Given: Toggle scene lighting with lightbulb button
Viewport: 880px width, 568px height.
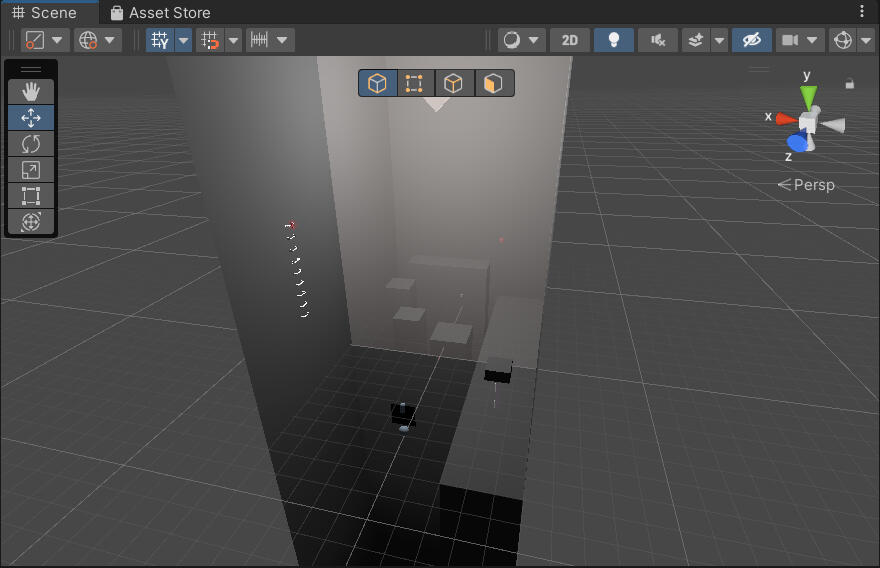Looking at the screenshot, I should (614, 40).
